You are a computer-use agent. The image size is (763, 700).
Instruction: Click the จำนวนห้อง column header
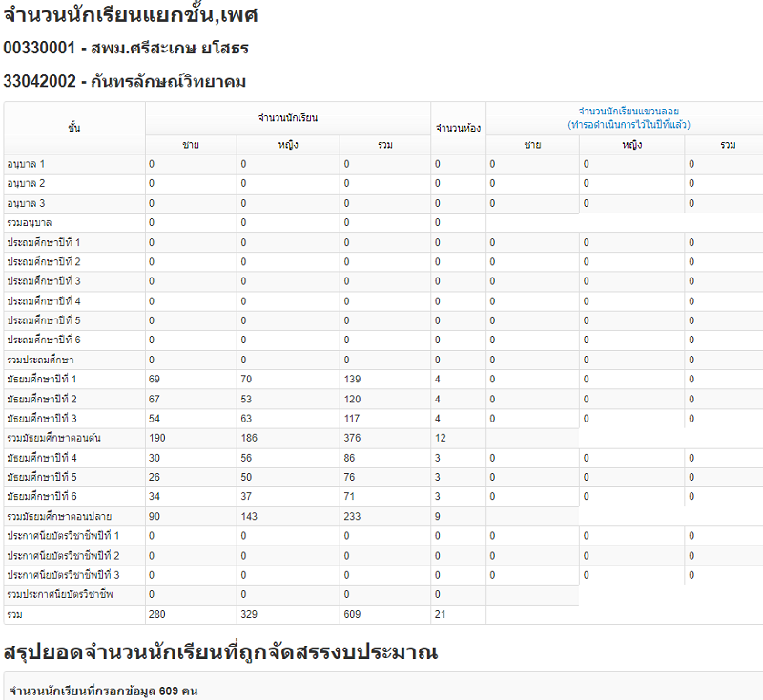pos(457,128)
